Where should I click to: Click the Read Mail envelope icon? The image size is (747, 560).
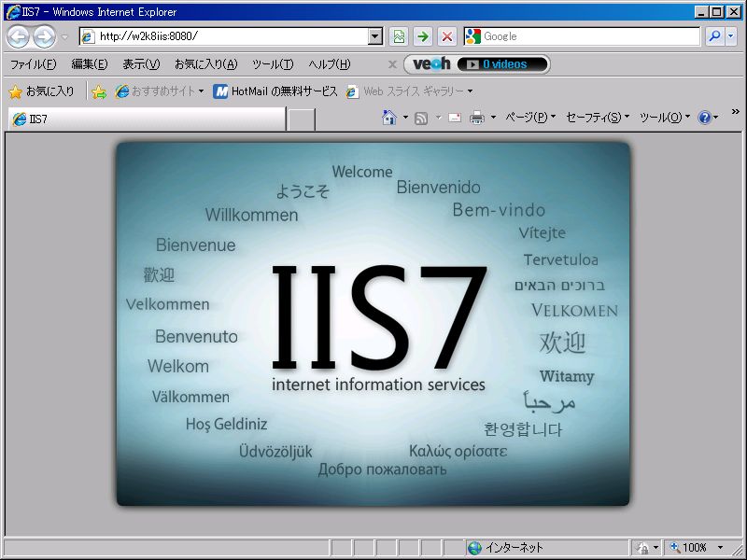pos(455,118)
